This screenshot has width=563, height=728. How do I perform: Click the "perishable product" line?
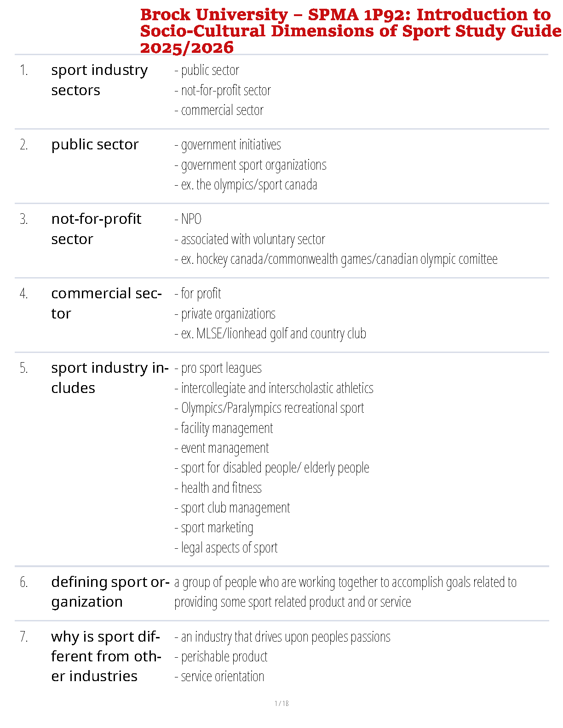[221, 657]
